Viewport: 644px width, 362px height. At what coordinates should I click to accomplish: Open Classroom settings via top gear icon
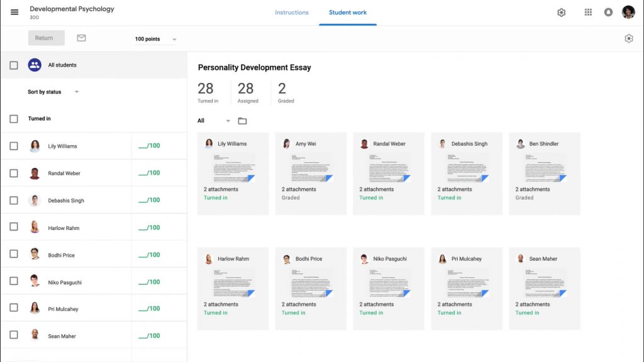[561, 11]
